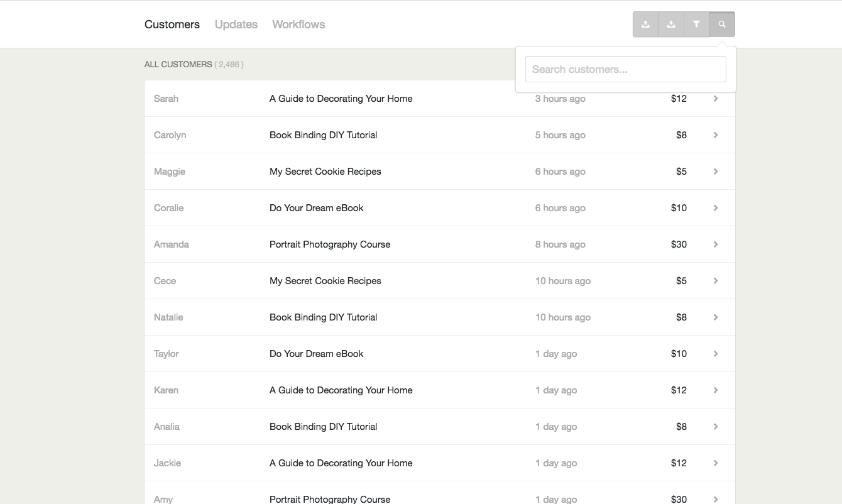Click customer name Coralie
Screen dimensions: 842x504
[168, 207]
